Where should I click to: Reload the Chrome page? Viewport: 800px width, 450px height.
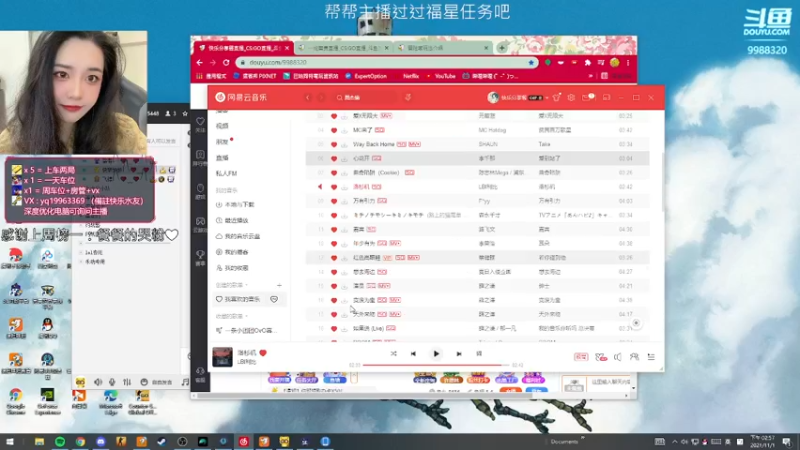(x=226, y=62)
